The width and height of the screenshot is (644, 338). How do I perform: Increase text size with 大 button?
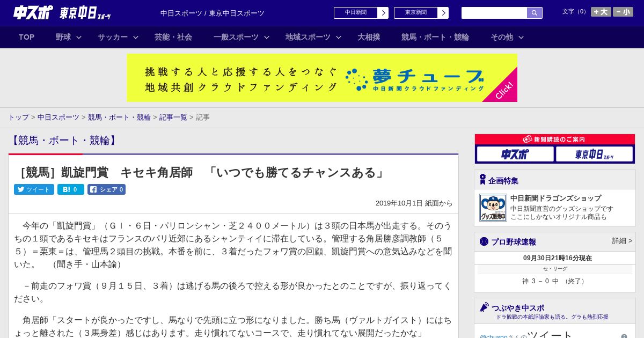pyautogui.click(x=601, y=12)
